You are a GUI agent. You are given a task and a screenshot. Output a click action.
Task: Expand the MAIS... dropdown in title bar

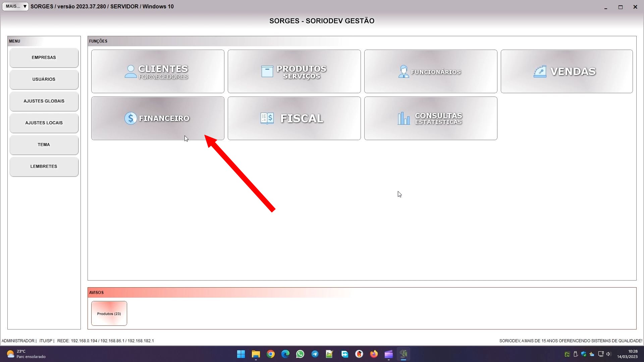(15, 6)
